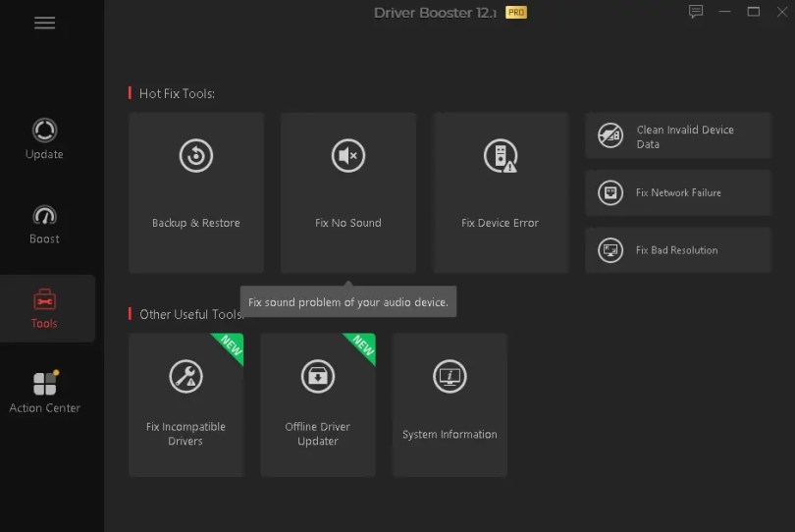The image size is (795, 532).
Task: Click the Fix Bad Resolution icon
Action: [609, 250]
